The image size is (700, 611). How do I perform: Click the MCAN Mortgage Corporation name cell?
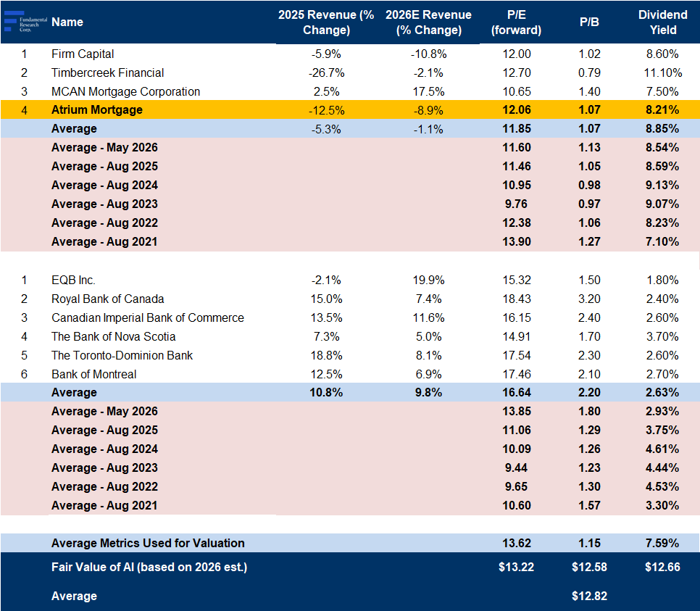(125, 91)
